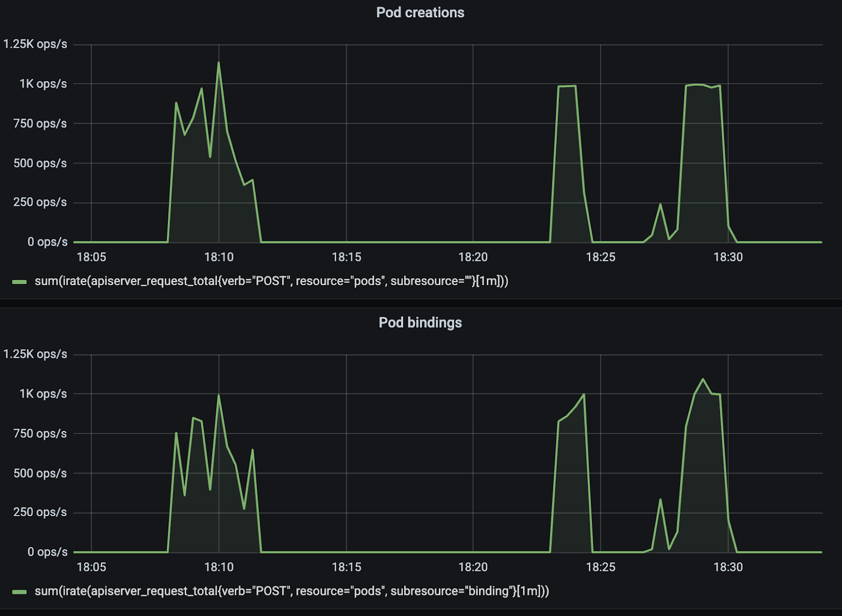The width and height of the screenshot is (842, 616).
Task: Click the green legend swatch under Pod creations
Action: (19, 282)
